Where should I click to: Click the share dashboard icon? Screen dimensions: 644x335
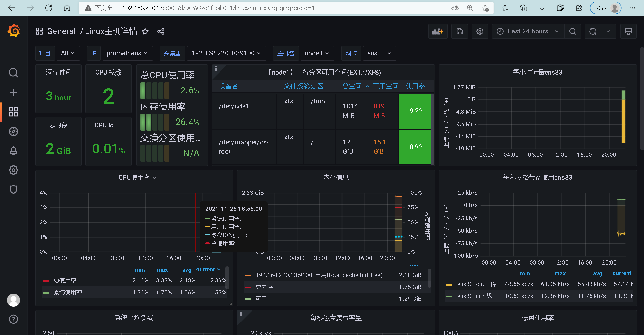[161, 31]
